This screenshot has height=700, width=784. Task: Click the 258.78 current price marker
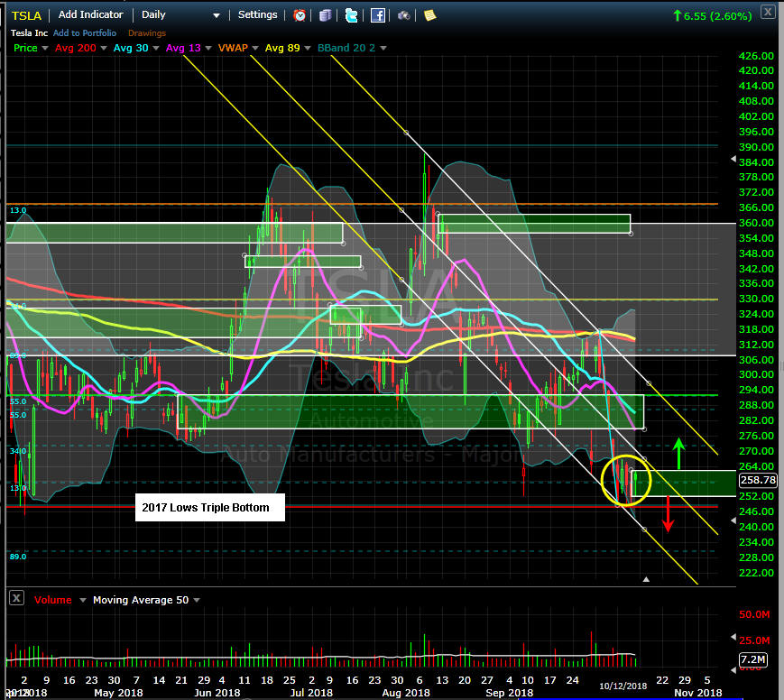point(756,481)
